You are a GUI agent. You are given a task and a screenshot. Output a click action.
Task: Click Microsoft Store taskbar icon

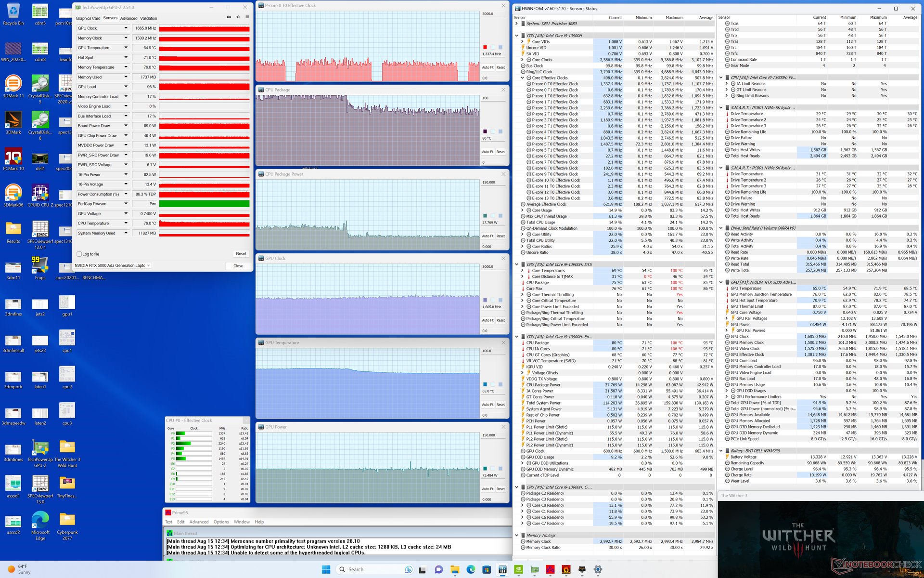(x=487, y=569)
